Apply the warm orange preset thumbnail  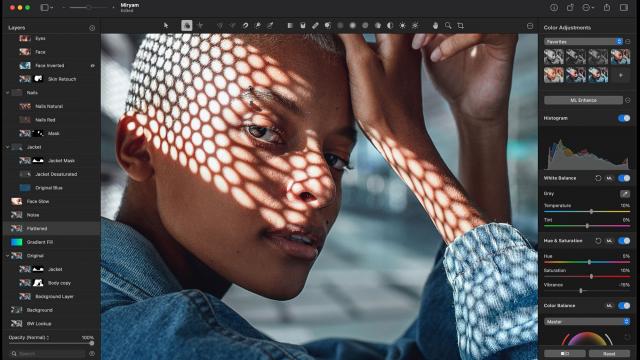point(553,75)
